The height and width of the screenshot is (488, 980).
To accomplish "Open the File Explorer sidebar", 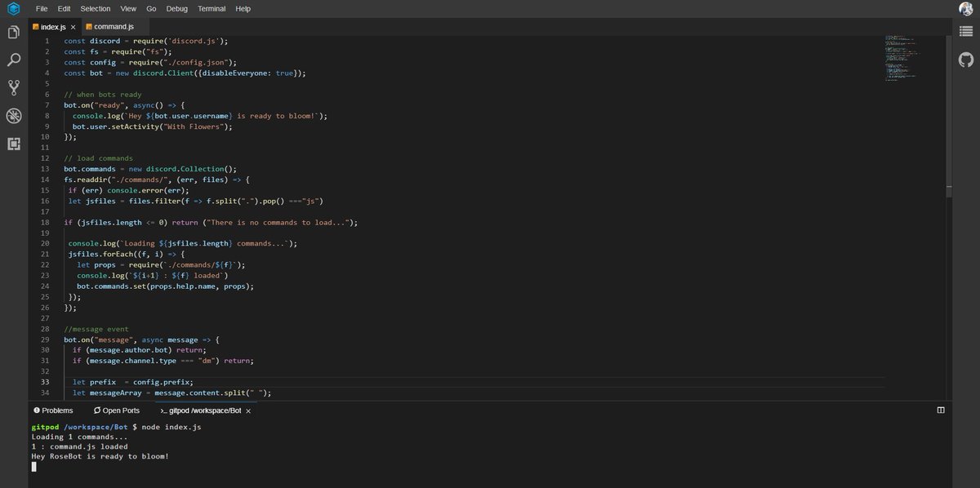I will [13, 30].
